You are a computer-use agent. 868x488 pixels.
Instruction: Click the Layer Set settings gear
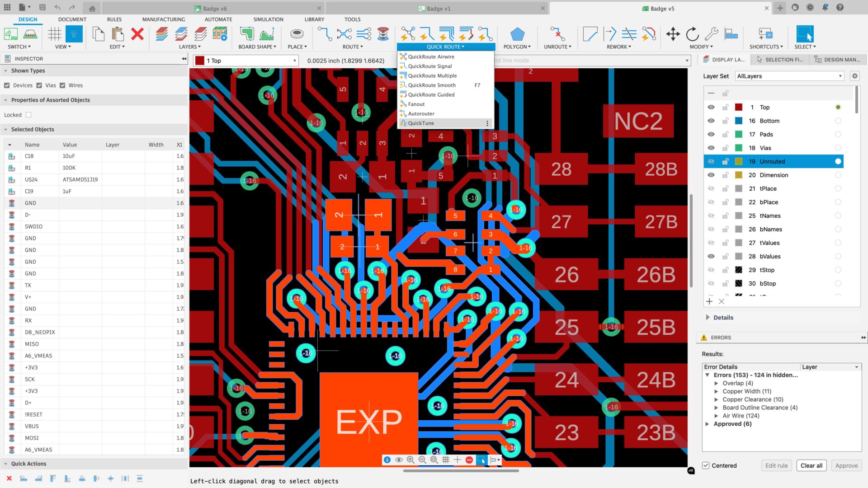coord(854,76)
